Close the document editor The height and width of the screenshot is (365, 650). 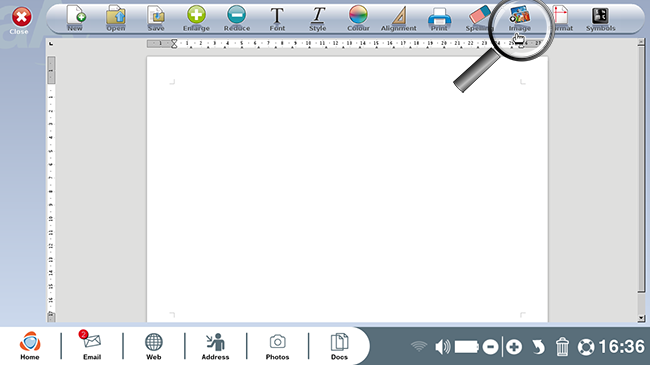[21, 21]
